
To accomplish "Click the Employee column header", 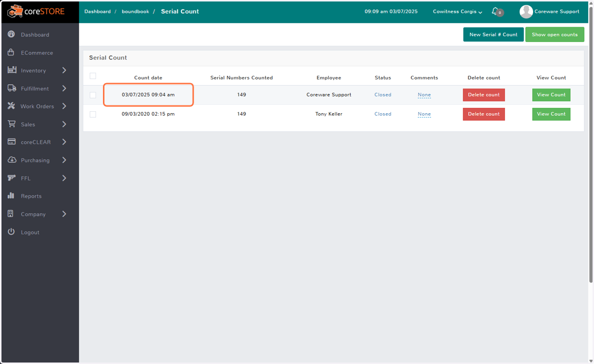I will click(x=329, y=78).
